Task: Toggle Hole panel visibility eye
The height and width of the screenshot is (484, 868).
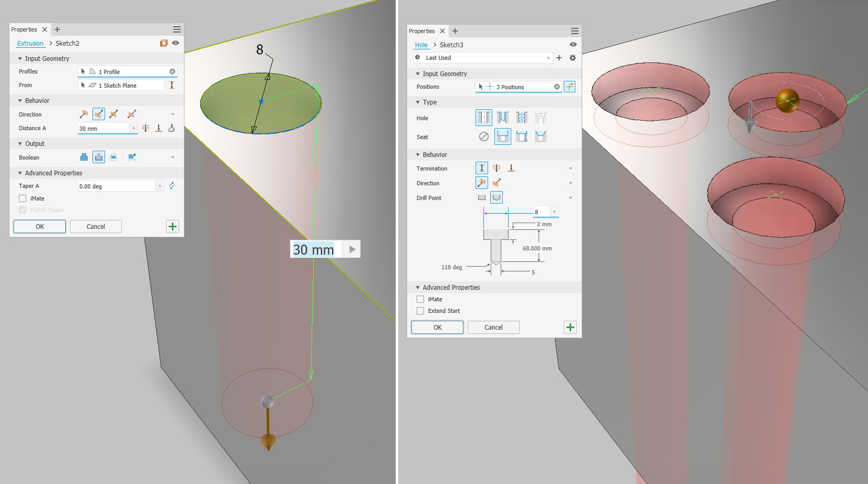Action: [573, 45]
